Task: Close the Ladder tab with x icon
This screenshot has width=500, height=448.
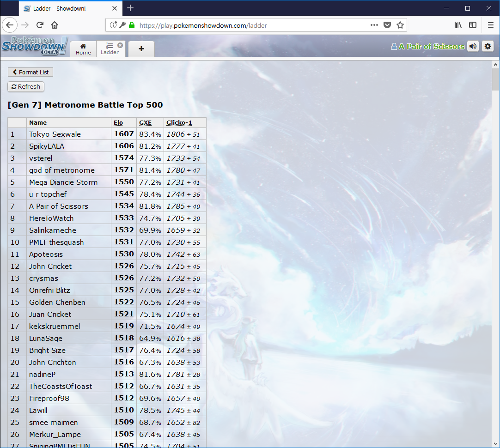Action: [120, 45]
